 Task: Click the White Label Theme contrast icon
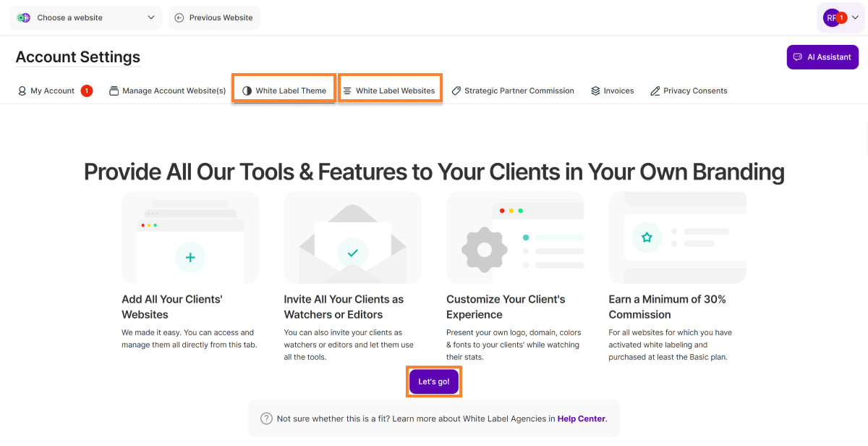tap(247, 91)
